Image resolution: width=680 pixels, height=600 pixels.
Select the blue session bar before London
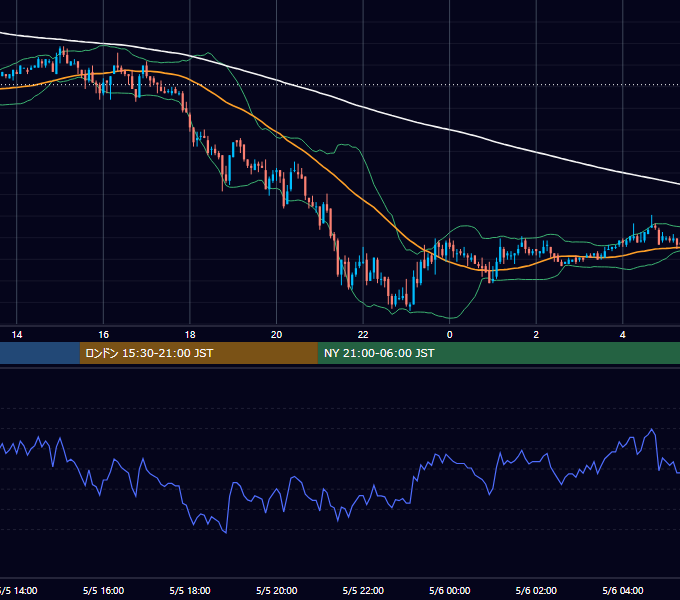tap(40, 353)
